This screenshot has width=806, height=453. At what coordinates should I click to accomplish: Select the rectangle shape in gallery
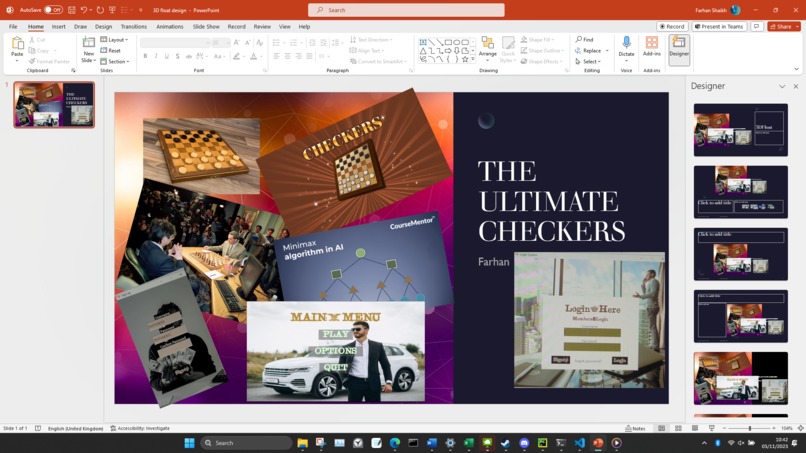(448, 42)
